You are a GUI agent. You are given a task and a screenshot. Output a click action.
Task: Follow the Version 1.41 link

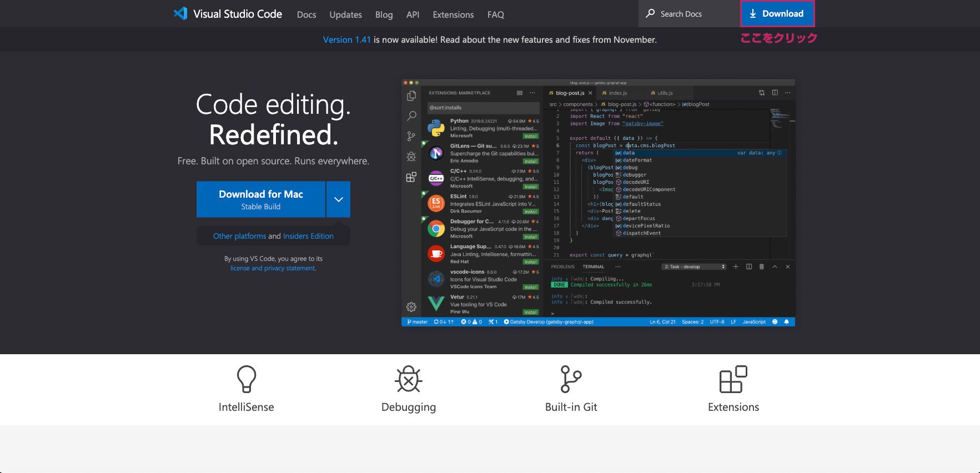coord(346,40)
